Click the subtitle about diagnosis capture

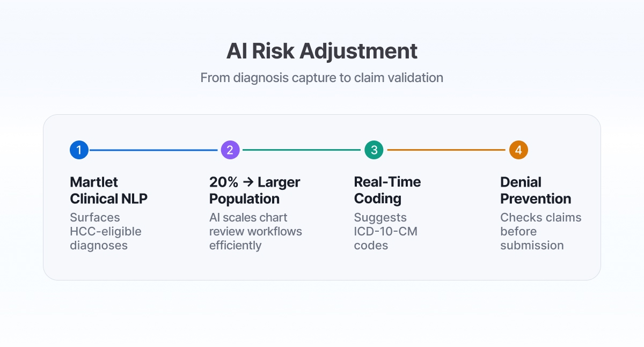pyautogui.click(x=322, y=78)
